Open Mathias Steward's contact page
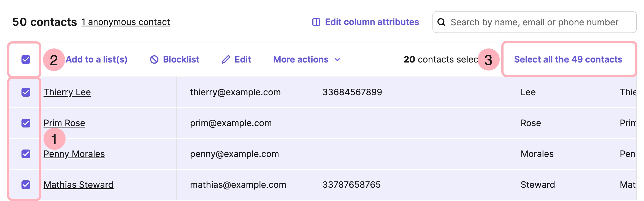Screen dimensions: 644x201 (x=79, y=184)
